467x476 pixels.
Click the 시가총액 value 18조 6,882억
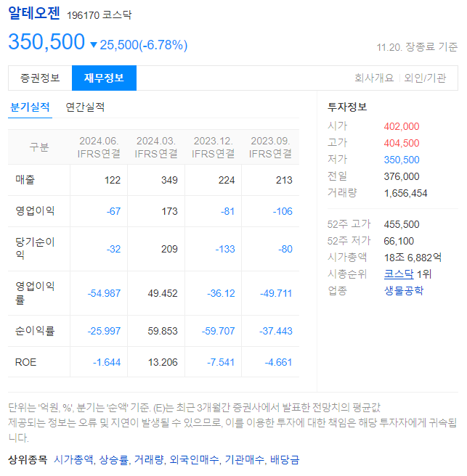pyautogui.click(x=413, y=258)
